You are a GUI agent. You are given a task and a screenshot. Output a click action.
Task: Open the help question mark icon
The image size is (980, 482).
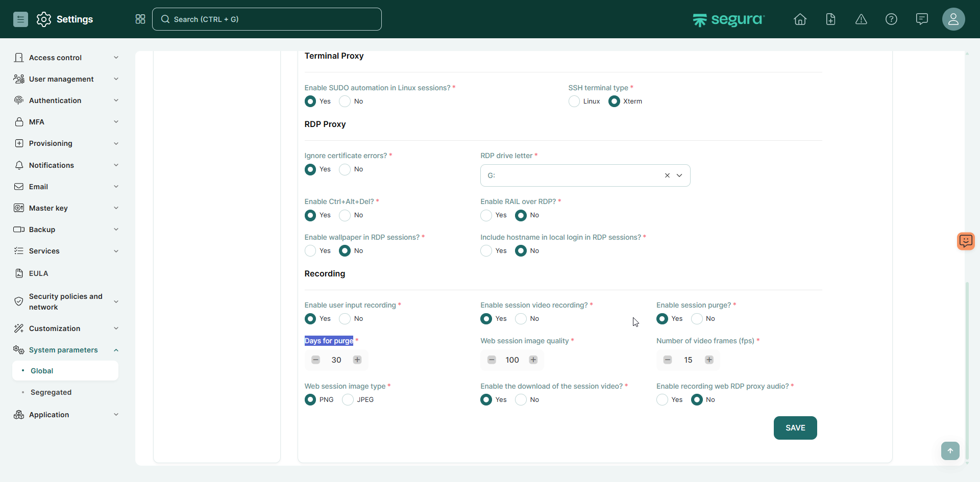(891, 19)
